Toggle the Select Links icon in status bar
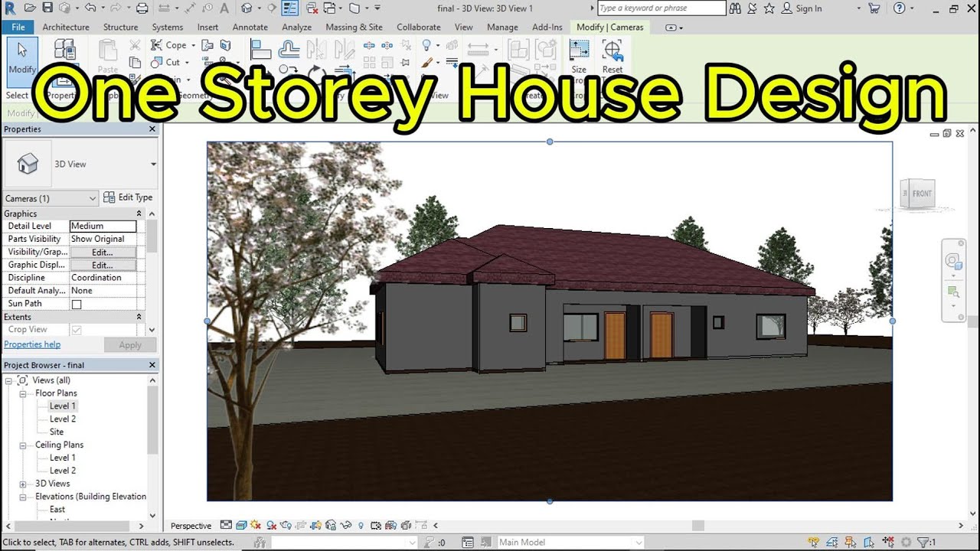 click(814, 542)
